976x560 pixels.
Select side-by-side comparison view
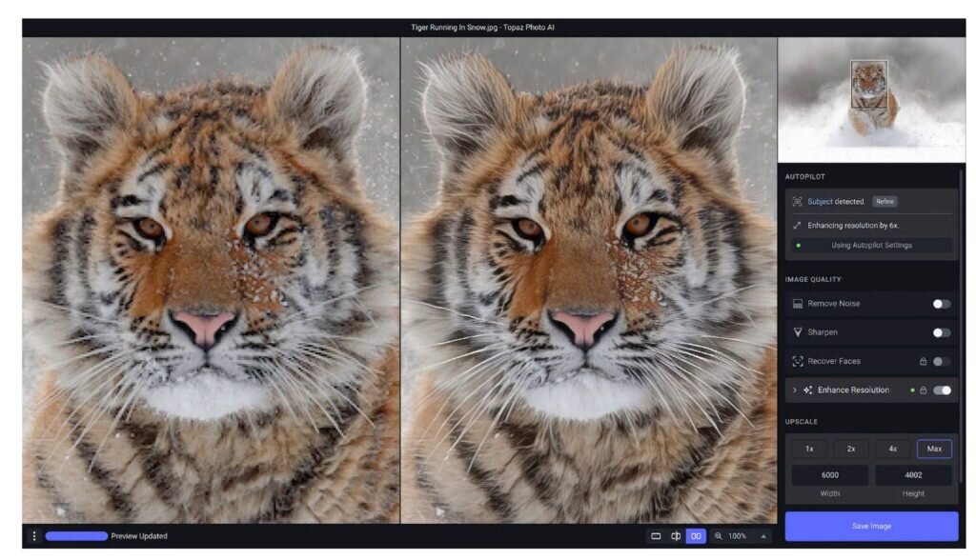pyautogui.click(x=696, y=536)
